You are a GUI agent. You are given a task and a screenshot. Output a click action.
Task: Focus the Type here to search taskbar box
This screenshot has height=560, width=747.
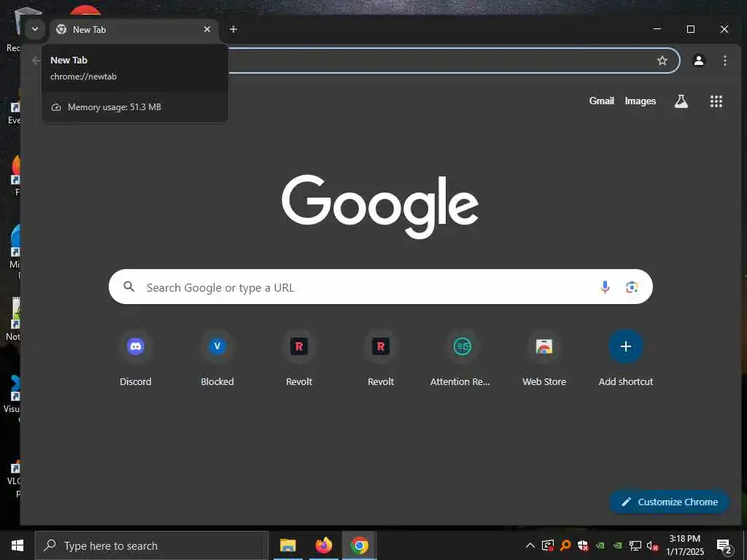click(152, 545)
